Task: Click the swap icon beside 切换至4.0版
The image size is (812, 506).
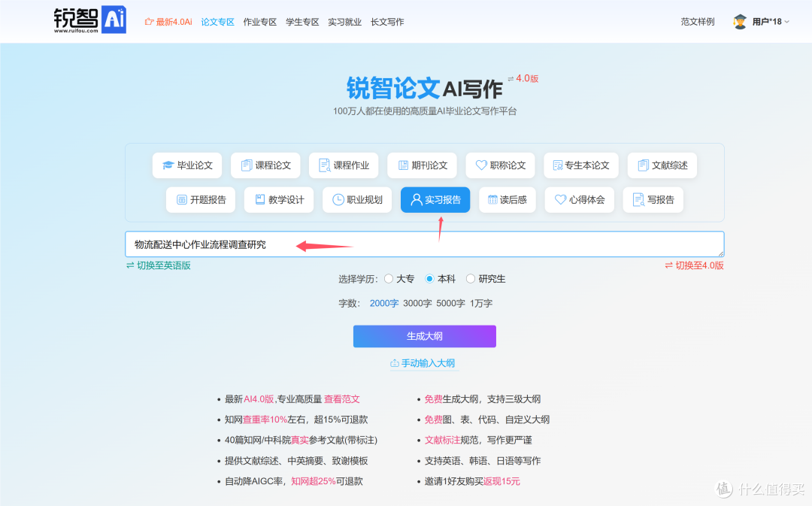Action: click(668, 265)
